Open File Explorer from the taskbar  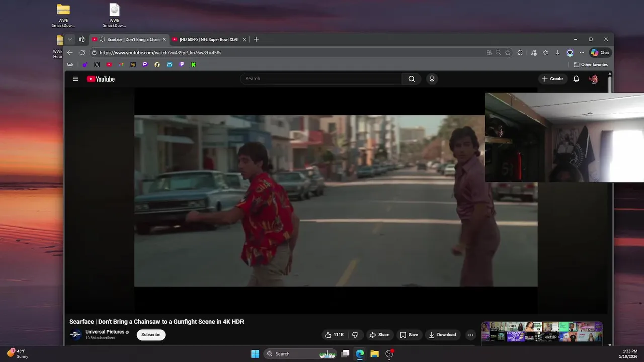[374, 354]
